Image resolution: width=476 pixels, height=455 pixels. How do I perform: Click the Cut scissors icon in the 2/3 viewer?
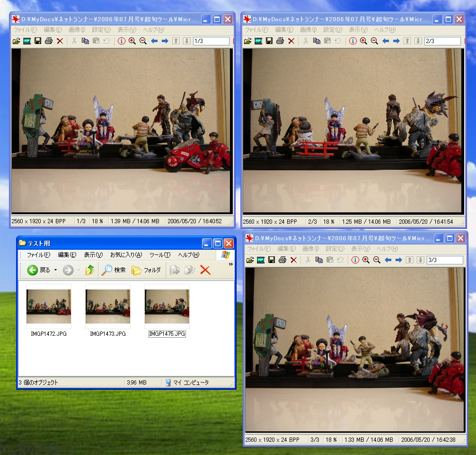coord(306,41)
